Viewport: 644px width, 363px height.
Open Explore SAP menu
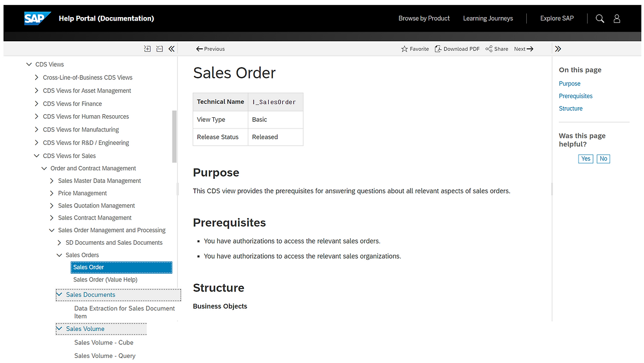(557, 19)
